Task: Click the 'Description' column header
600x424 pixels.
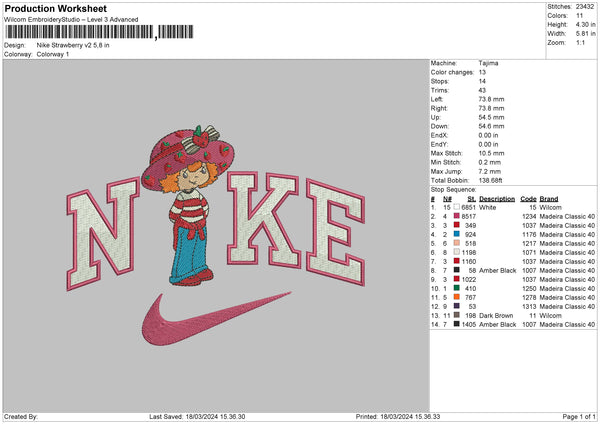Action: (x=497, y=199)
